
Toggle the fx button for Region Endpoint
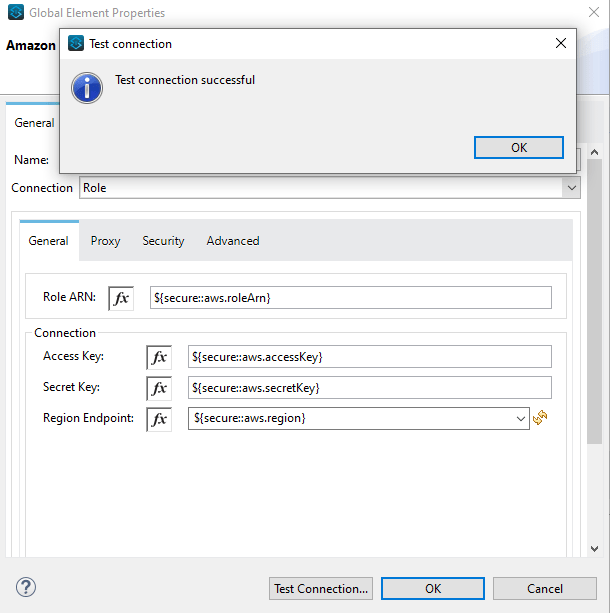pyautogui.click(x=159, y=419)
